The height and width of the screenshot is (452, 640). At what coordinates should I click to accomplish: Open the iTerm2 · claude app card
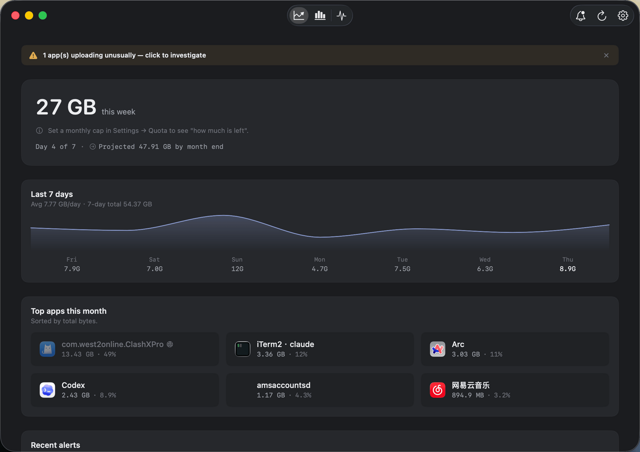click(x=320, y=349)
